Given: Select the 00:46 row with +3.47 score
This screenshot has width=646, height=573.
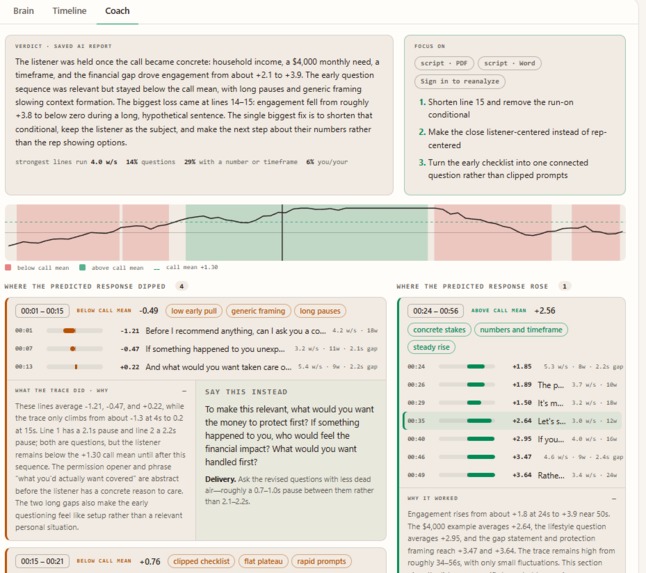Looking at the screenshot, I should tap(514, 456).
